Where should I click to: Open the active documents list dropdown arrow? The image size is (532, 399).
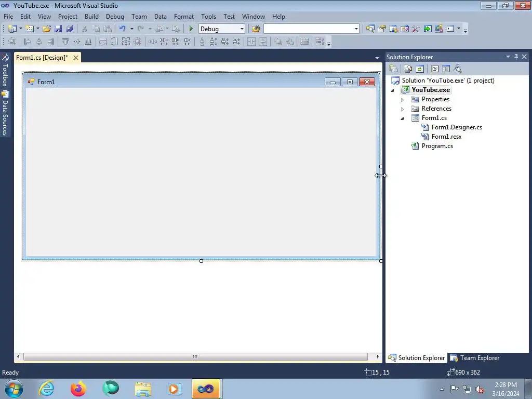tap(377, 58)
